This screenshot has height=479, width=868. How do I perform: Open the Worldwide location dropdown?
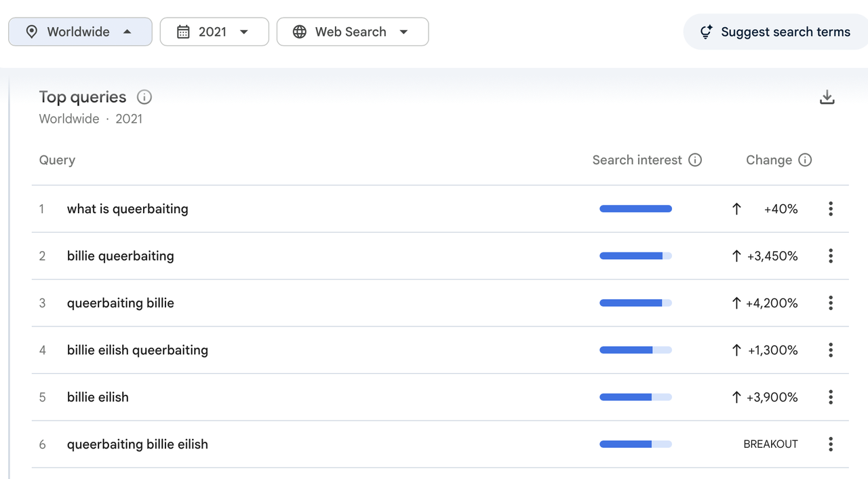click(x=80, y=32)
